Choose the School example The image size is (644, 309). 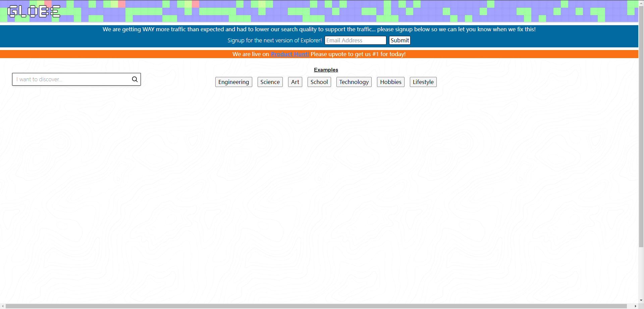pyautogui.click(x=319, y=82)
